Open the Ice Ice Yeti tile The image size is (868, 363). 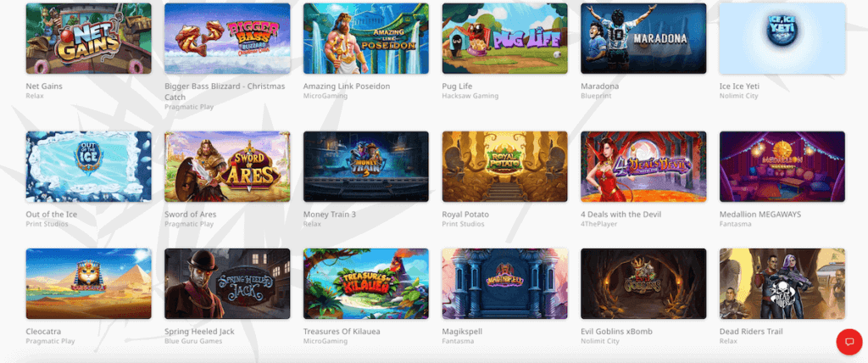pyautogui.click(x=782, y=39)
